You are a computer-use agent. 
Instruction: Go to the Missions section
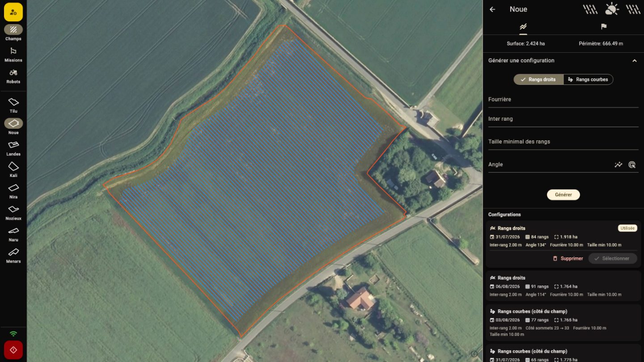click(x=13, y=55)
